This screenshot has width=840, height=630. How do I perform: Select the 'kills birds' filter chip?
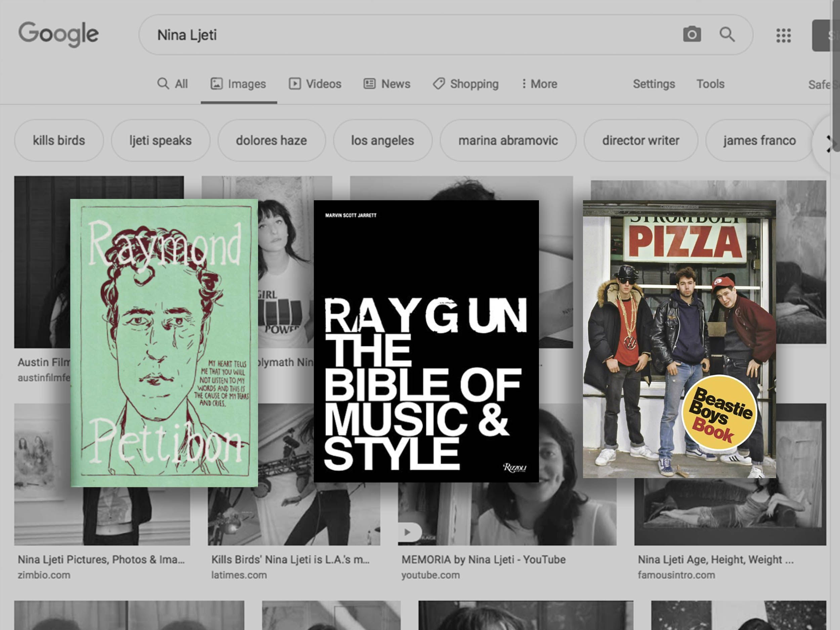click(x=59, y=140)
